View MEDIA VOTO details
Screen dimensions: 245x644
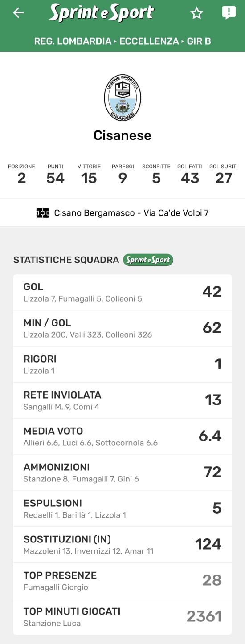[122, 436]
